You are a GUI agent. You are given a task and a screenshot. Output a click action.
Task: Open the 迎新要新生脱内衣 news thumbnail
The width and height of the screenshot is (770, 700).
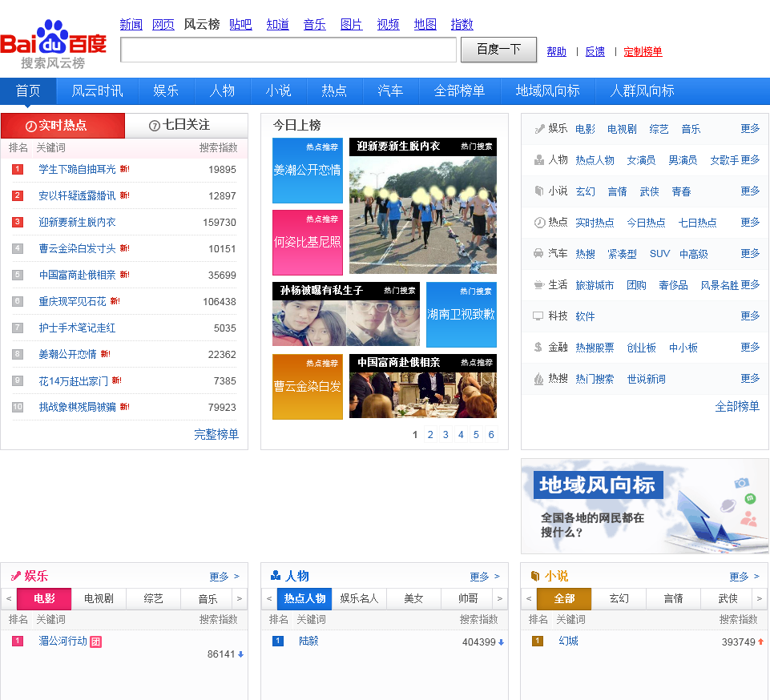pos(422,207)
